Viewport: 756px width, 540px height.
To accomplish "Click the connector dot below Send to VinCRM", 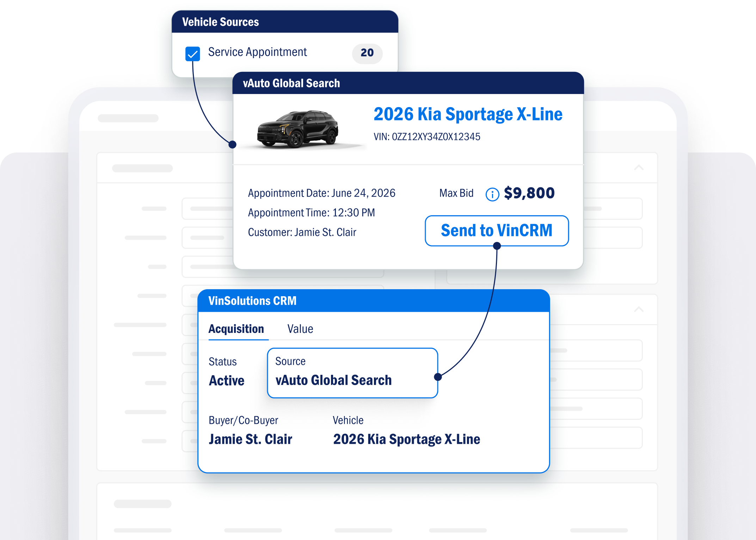I will 497,246.
